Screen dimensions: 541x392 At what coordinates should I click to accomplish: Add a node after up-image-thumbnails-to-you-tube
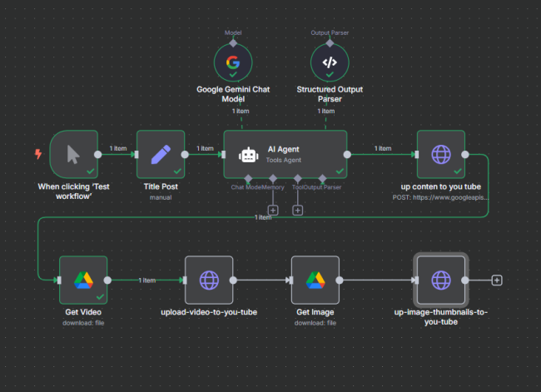[497, 280]
